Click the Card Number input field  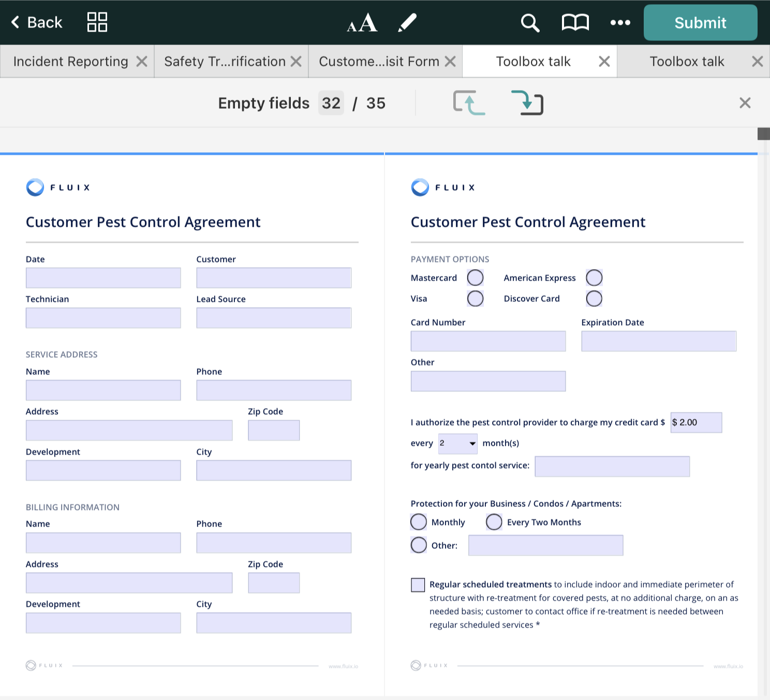coord(488,342)
